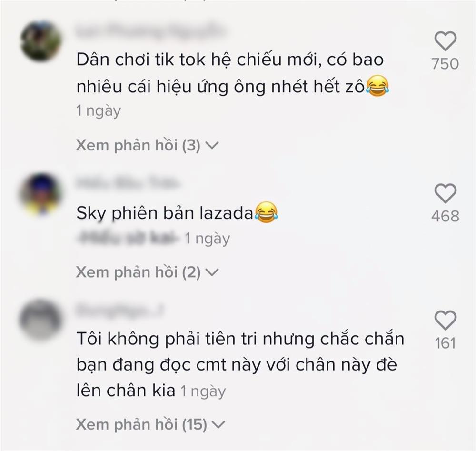Expand 'Xem phản hồi (15)' replies
476x451 pixels.
150,424
